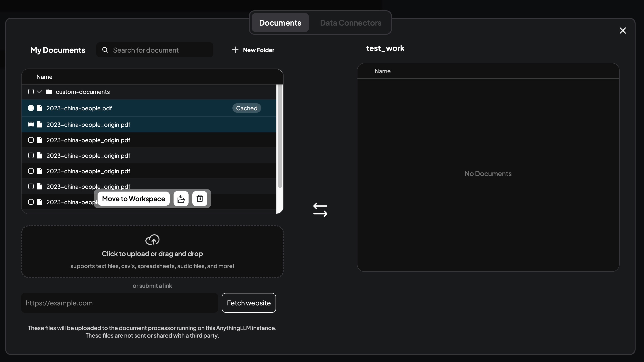Select the custom-documents folder checkbox
644x362 pixels.
[x=31, y=92]
